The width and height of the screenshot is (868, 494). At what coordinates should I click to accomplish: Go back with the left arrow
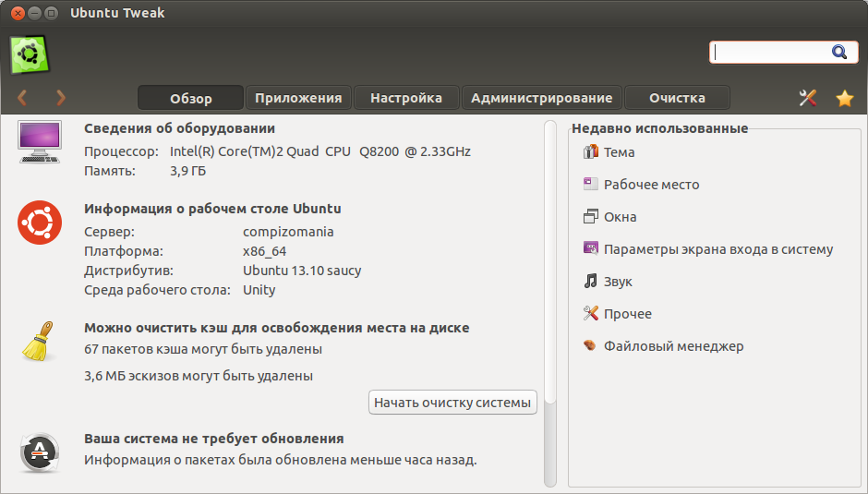[22, 98]
